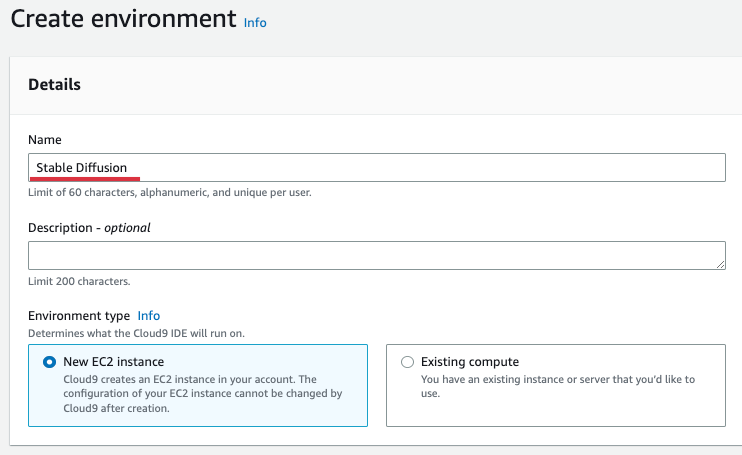Select the New EC2 instance radio button
The image size is (742, 455).
pos(49,362)
